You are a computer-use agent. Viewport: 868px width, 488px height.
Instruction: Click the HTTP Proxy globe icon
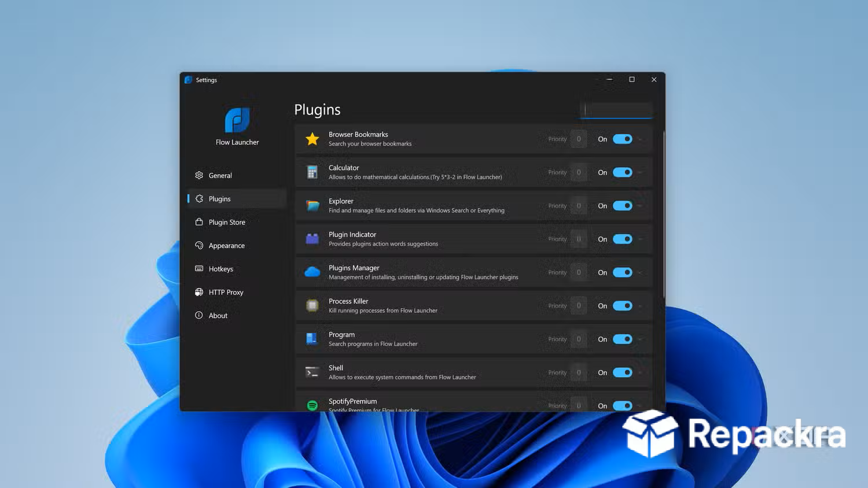click(199, 292)
